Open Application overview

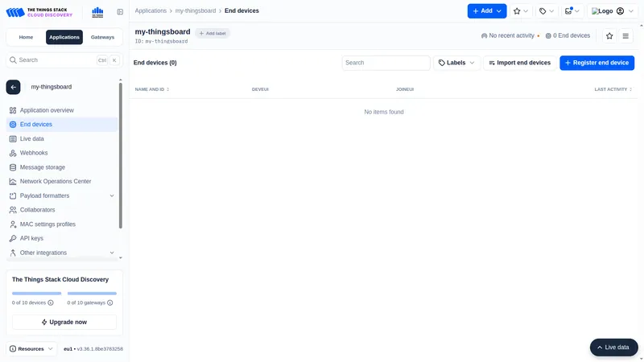point(62,110)
